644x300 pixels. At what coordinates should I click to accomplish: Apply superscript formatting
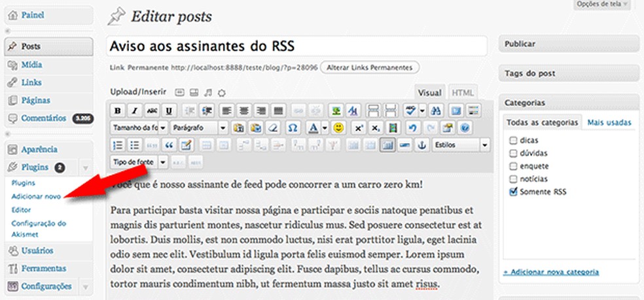359,128
